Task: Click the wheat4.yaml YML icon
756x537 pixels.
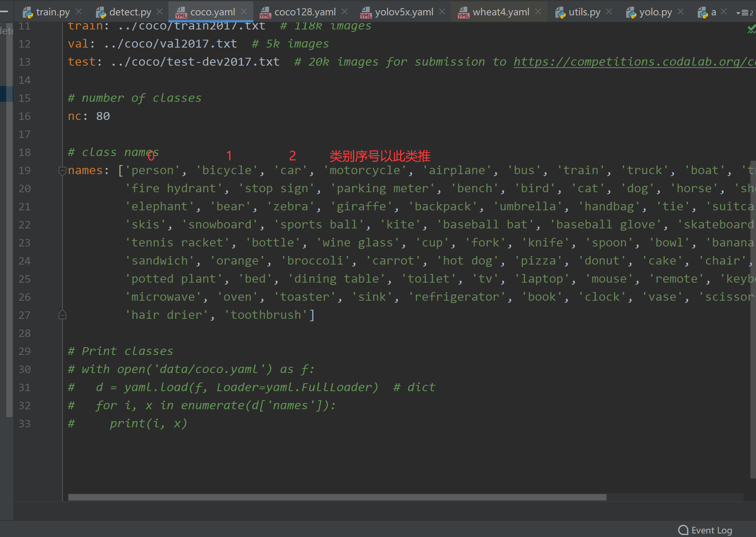Action: 463,13
